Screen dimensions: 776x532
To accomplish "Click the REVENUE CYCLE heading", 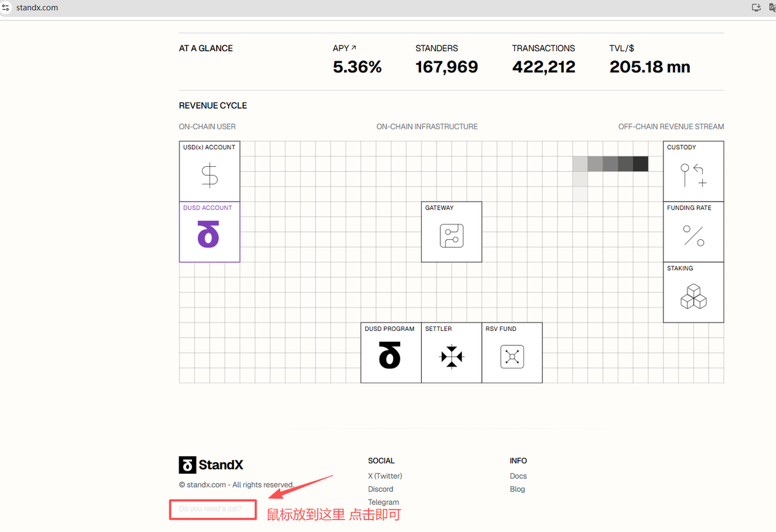I will click(213, 105).
